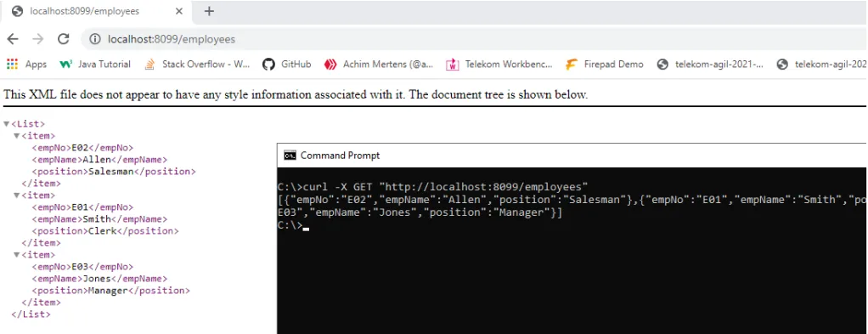
Task: Click the site information icon in address bar
Action: coord(95,39)
